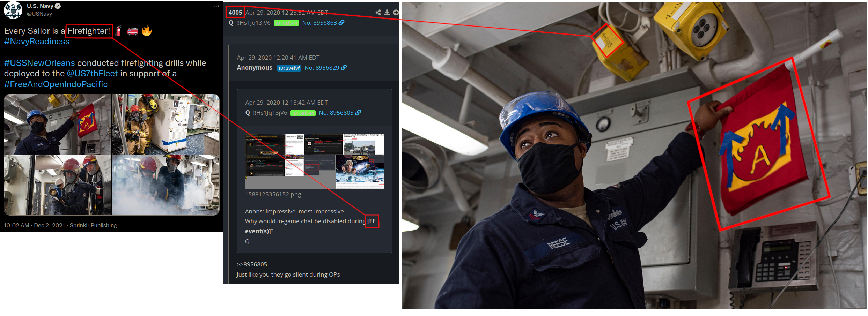Follow the >>8956805 reply reference
Screen dimensions: 868x316
(252, 264)
